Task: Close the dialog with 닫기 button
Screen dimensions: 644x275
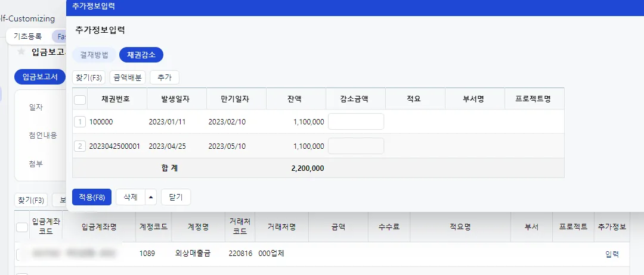Action: (x=176, y=197)
